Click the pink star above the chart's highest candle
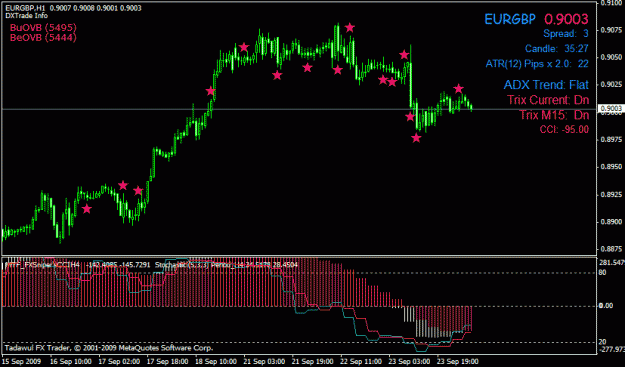625x367 pixels. (x=350, y=27)
